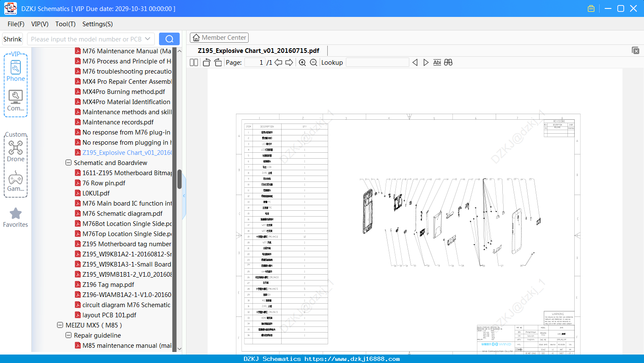Open M76 Maintenance Manual file
This screenshot has height=363, width=644.
(x=123, y=51)
